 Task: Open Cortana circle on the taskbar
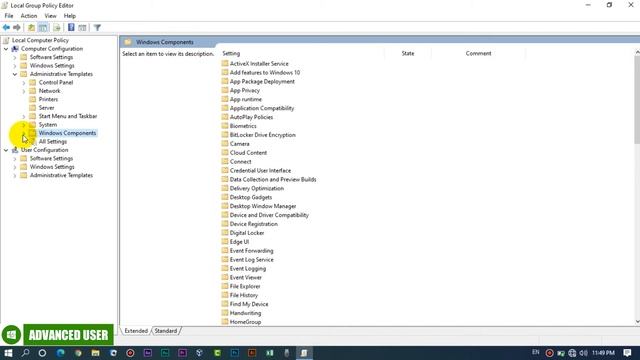[x=42, y=353]
